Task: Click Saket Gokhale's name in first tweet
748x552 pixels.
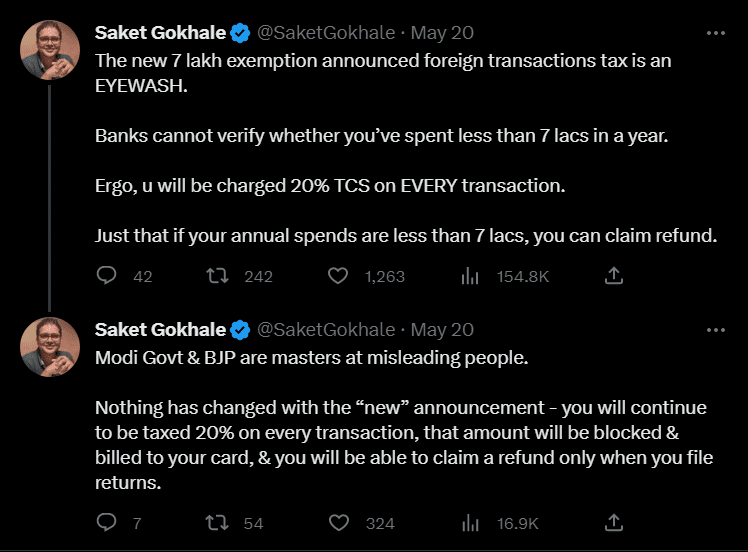Action: [160, 33]
